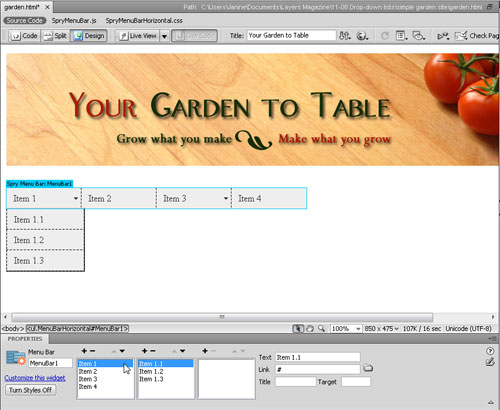This screenshot has height=410, width=500.
Task: Click the Customize this widget link
Action: click(35, 378)
